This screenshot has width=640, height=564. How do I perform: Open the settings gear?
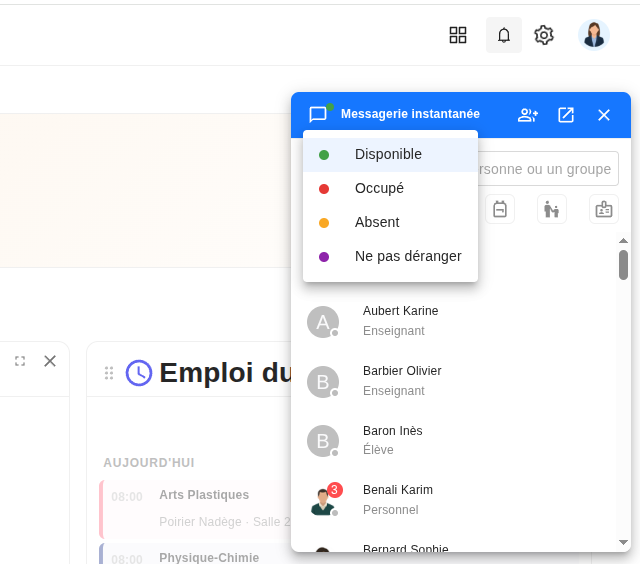(x=544, y=35)
